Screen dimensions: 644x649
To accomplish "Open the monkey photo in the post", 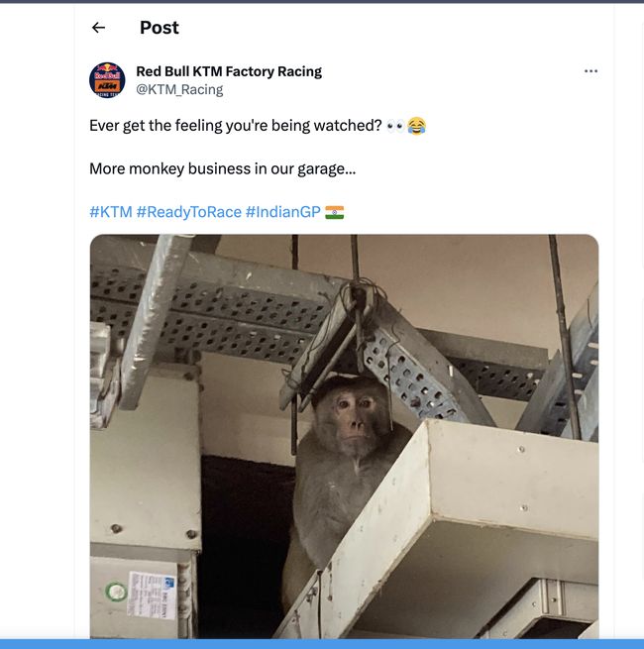I will tap(344, 436).
